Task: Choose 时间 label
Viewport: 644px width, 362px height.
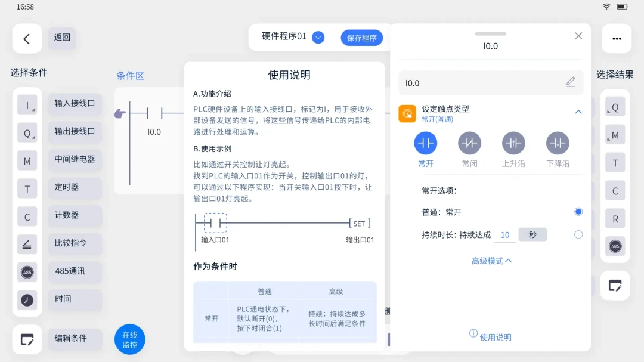Action: point(75,299)
